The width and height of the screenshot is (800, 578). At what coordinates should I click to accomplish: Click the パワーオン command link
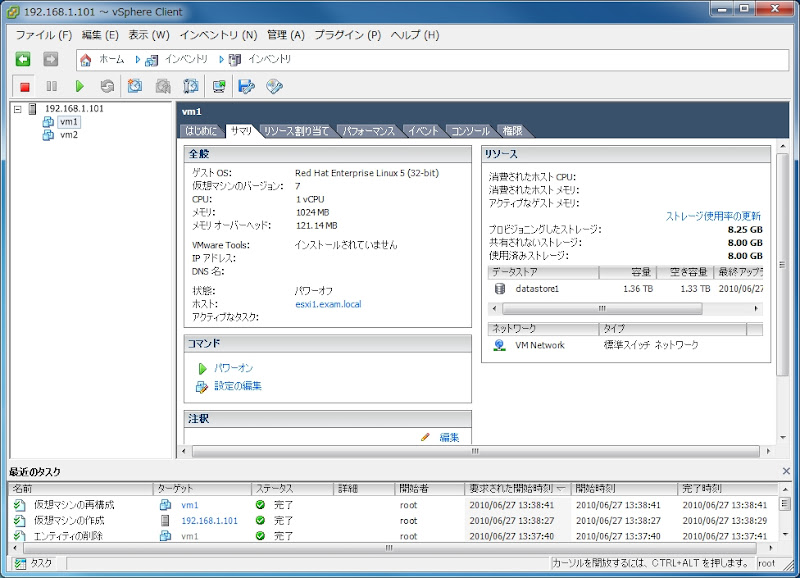[233, 368]
